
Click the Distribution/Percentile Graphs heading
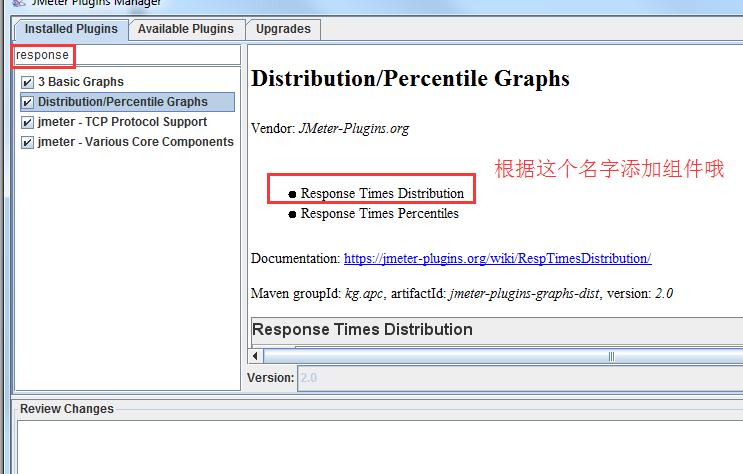410,79
